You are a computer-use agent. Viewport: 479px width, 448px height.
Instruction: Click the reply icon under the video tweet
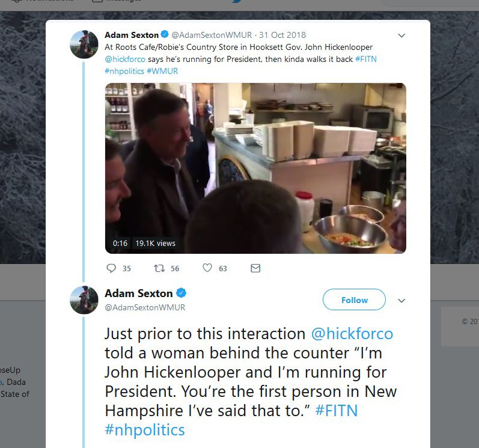111,268
